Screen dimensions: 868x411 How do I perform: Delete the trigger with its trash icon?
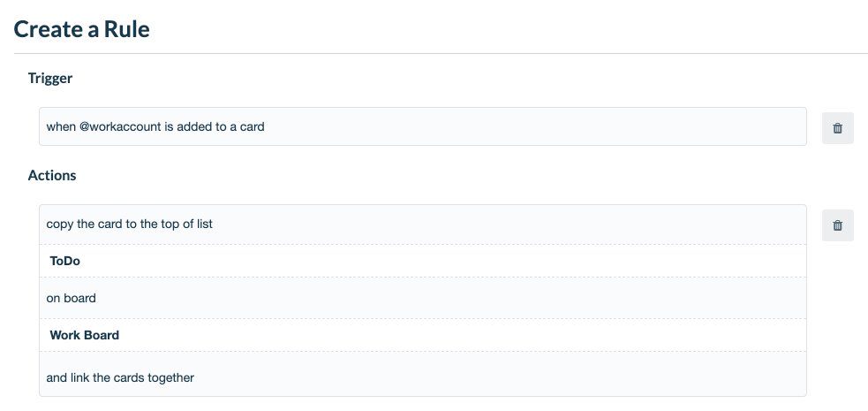click(838, 128)
